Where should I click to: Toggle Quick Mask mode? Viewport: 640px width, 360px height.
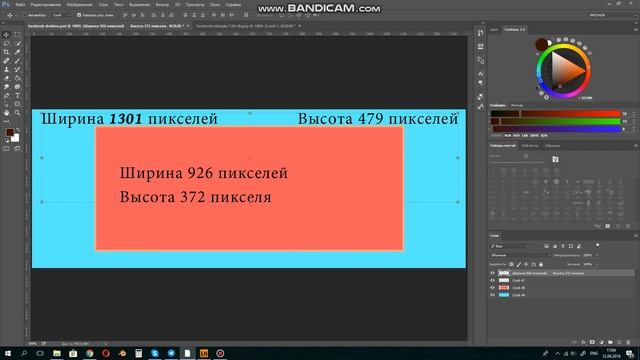point(6,149)
